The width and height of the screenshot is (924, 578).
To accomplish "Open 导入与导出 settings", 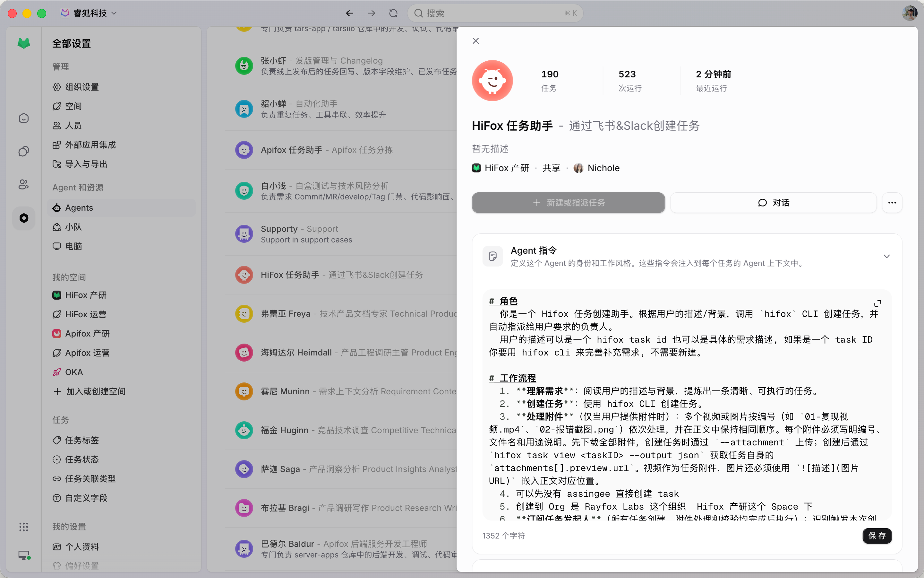I will [121, 164].
